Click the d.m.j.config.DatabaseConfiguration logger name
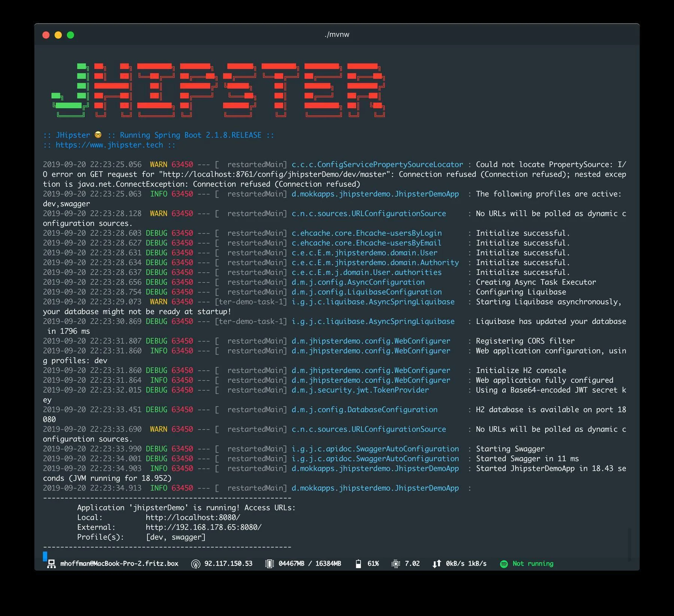Image resolution: width=674 pixels, height=616 pixels. pos(365,410)
